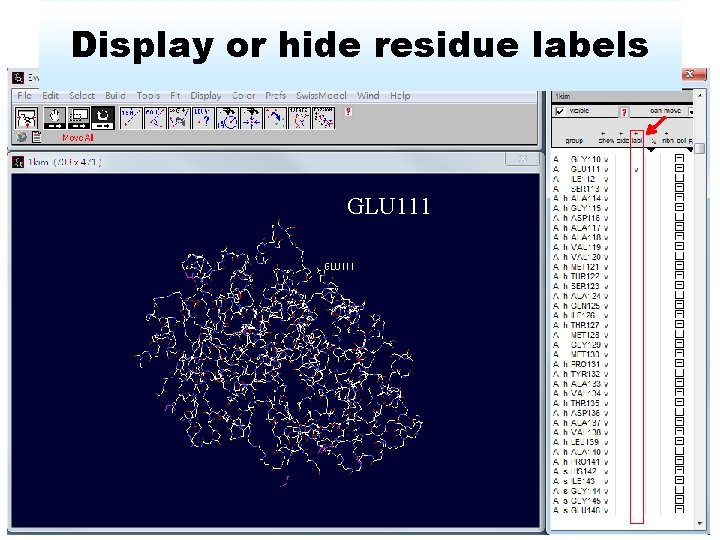Pick the identify atom question-mark tool

[x=203, y=118]
